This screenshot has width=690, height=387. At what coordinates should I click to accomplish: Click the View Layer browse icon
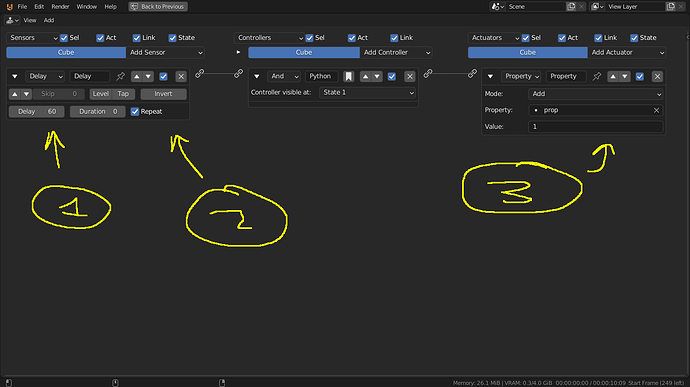pos(598,7)
